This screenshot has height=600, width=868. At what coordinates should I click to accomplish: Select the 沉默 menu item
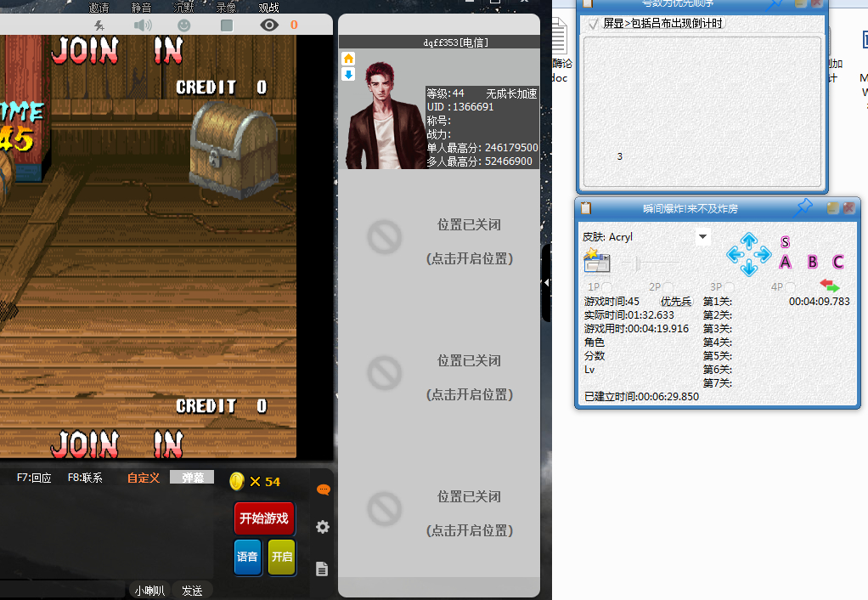[183, 7]
